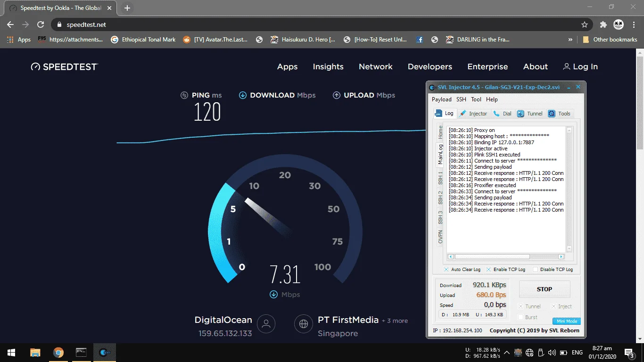This screenshot has height=362, width=644.
Task: Open the Apps bookmarks shortcut
Action: 19,40
